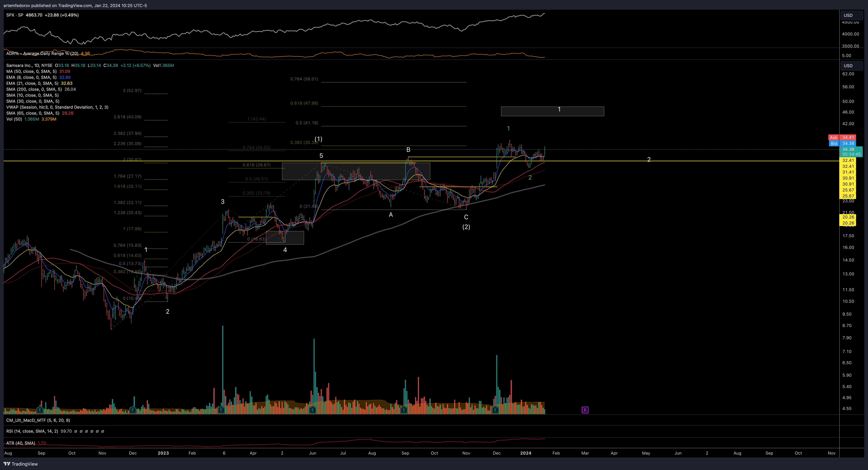Click the 2023 label on time axis
This screenshot has width=868, height=470.
(163, 453)
